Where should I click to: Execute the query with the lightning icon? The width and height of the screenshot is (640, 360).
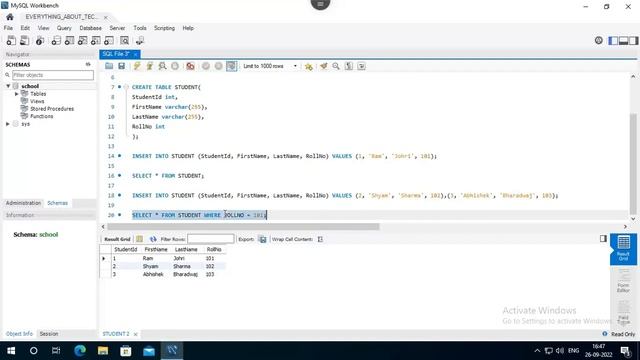pyautogui.click(x=137, y=66)
